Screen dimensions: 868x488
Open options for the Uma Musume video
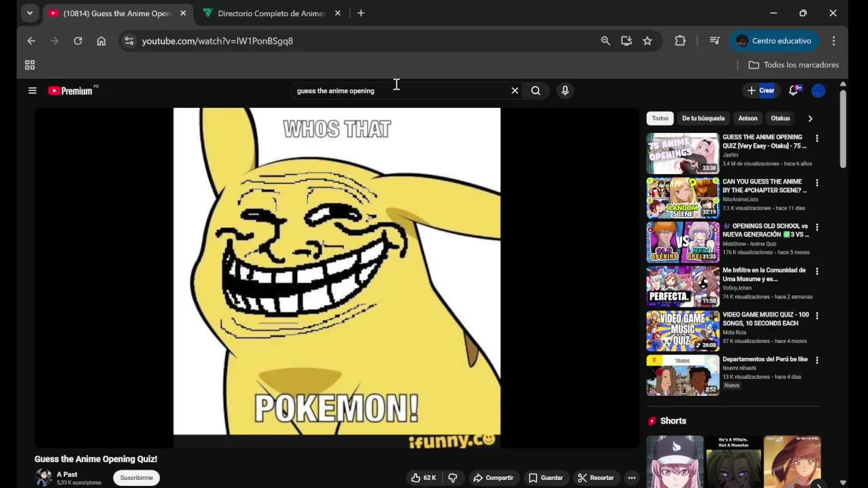(x=816, y=271)
